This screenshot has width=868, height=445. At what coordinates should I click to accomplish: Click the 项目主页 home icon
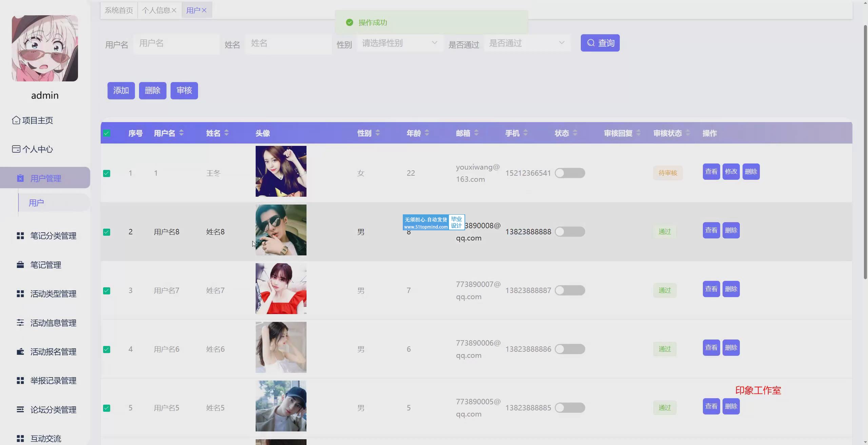coord(16,120)
